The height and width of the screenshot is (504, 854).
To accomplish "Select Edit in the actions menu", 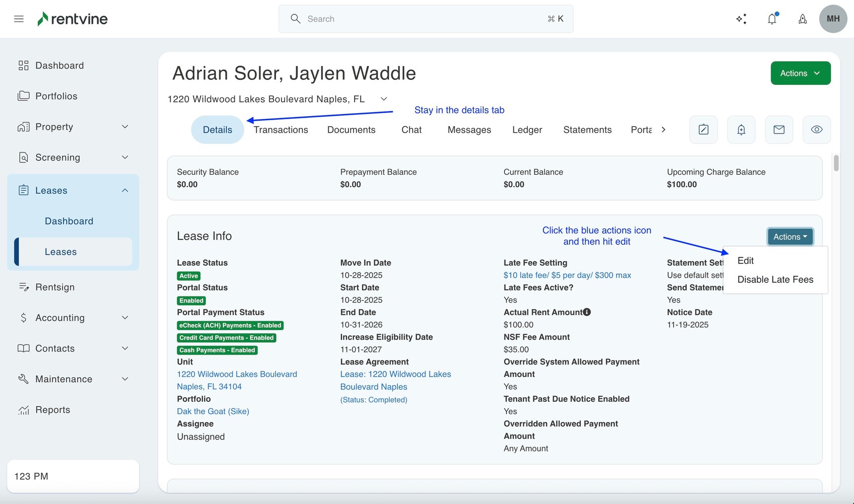I will pyautogui.click(x=746, y=260).
